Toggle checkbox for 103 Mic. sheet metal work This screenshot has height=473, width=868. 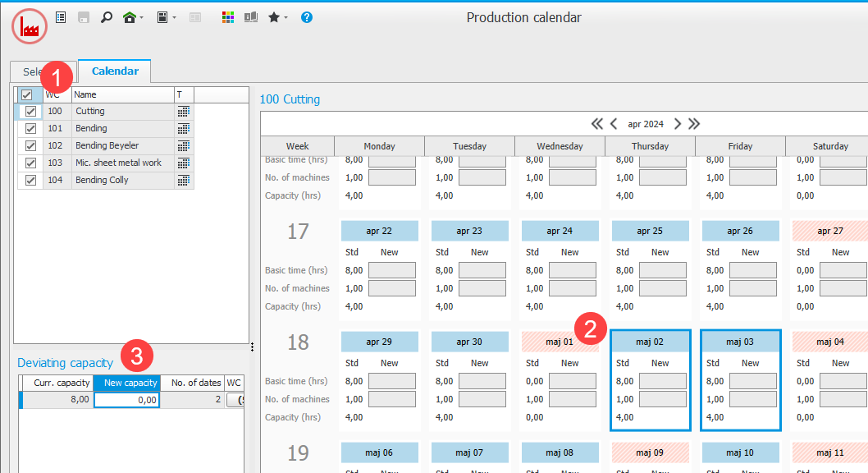[30, 163]
